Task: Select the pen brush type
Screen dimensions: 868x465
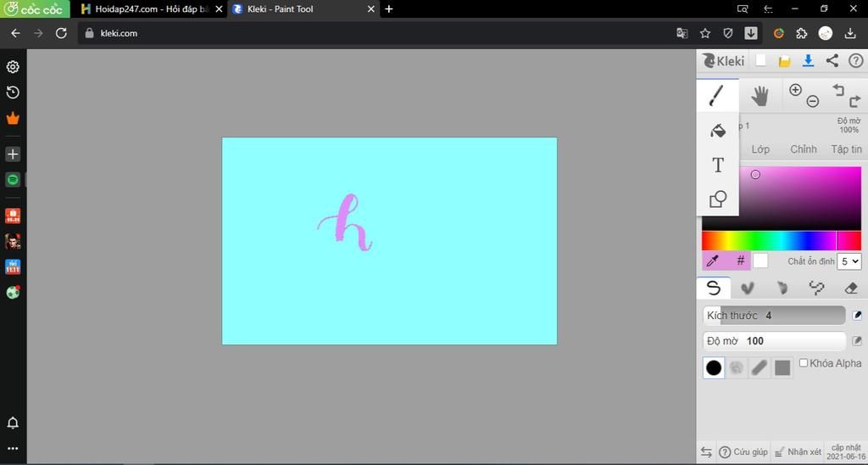Action: (714, 288)
